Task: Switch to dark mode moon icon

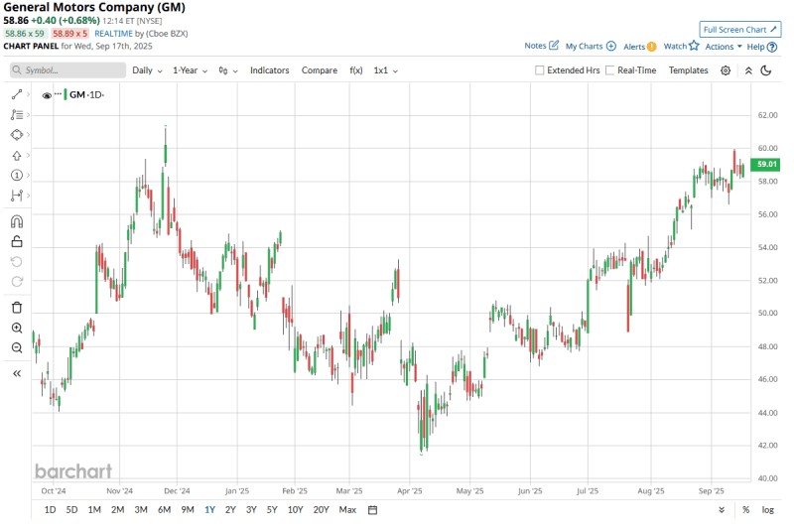Action: click(765, 70)
